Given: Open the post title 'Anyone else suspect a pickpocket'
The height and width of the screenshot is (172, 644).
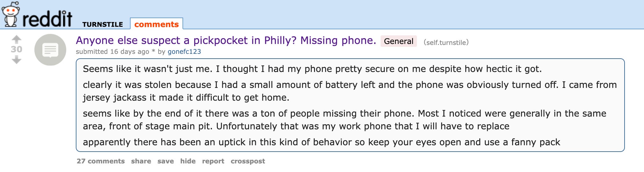Looking at the screenshot, I should click(x=226, y=40).
